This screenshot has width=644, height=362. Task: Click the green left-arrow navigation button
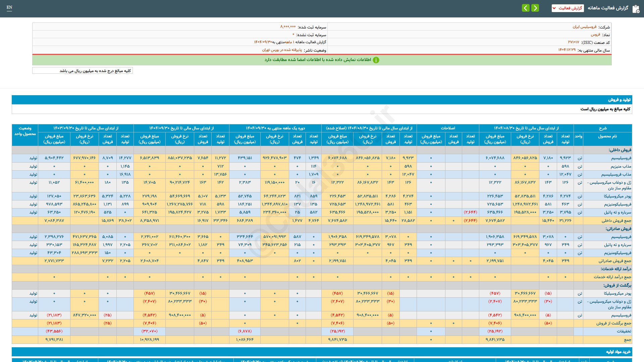526,8
